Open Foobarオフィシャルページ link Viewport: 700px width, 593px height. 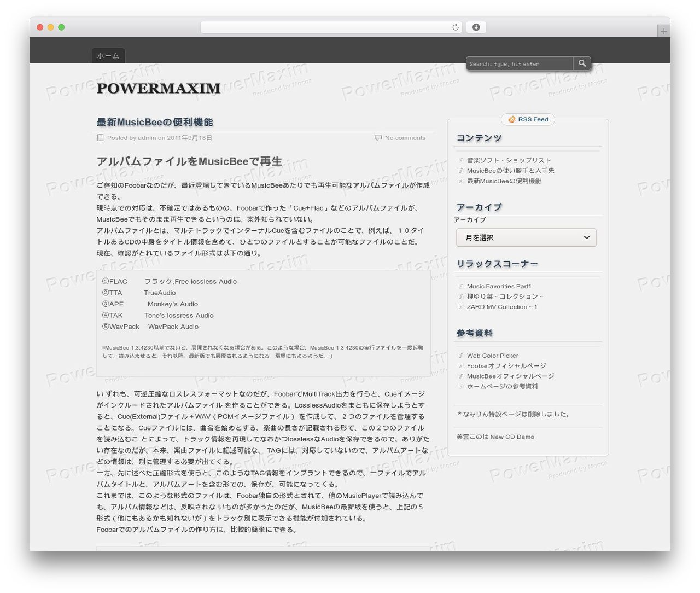(x=506, y=366)
